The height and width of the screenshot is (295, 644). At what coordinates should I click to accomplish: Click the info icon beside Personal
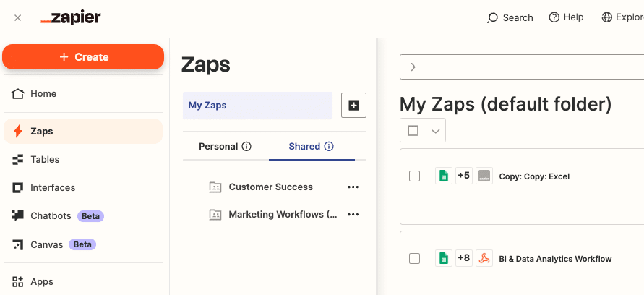(x=246, y=147)
